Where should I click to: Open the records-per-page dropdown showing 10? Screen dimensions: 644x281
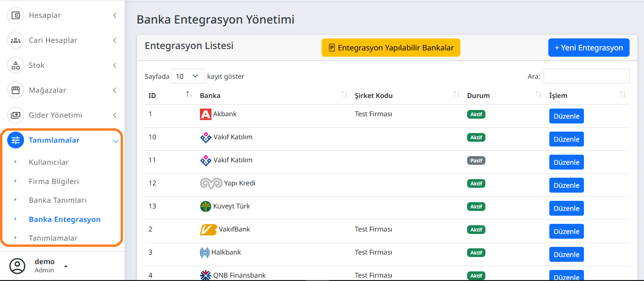coord(187,76)
